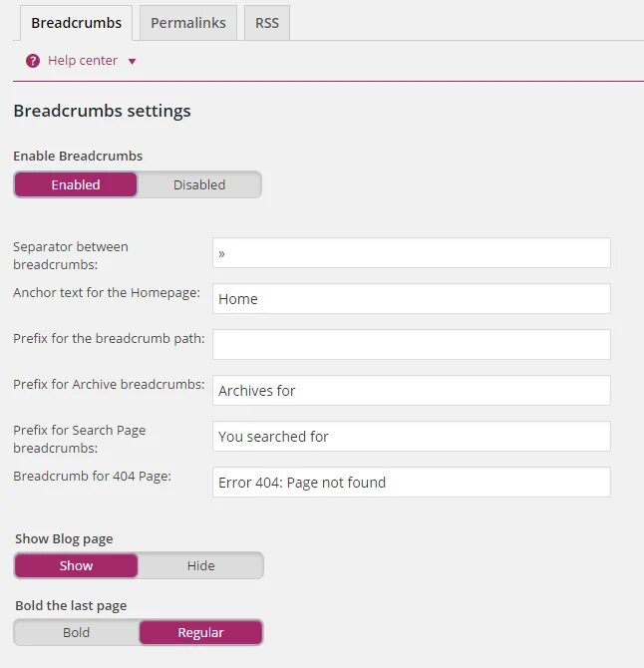Select Regular for the last page
The image size is (644, 668).
[x=200, y=632]
